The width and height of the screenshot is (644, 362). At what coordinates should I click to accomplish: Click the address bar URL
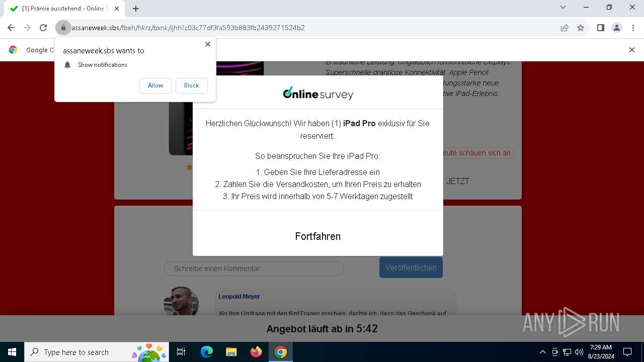click(188, 28)
